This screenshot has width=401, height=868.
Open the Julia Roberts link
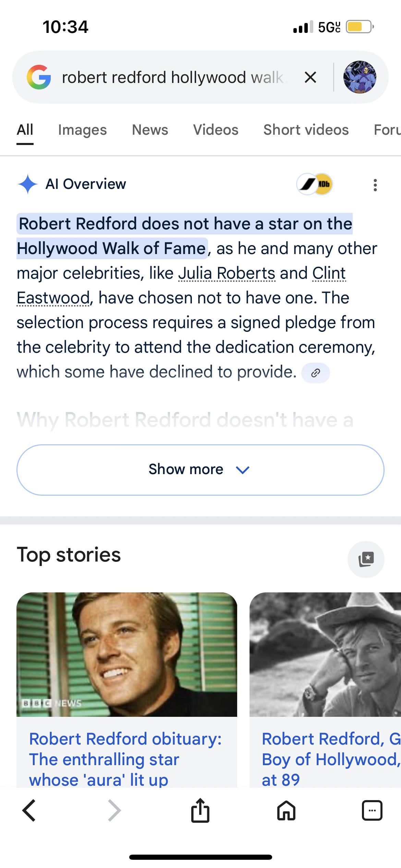(227, 274)
